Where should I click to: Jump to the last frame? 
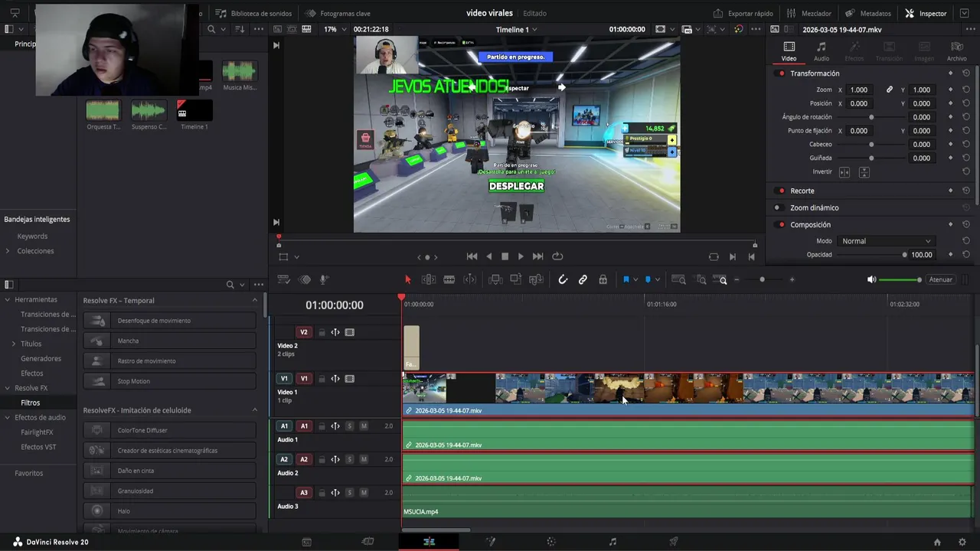point(537,256)
